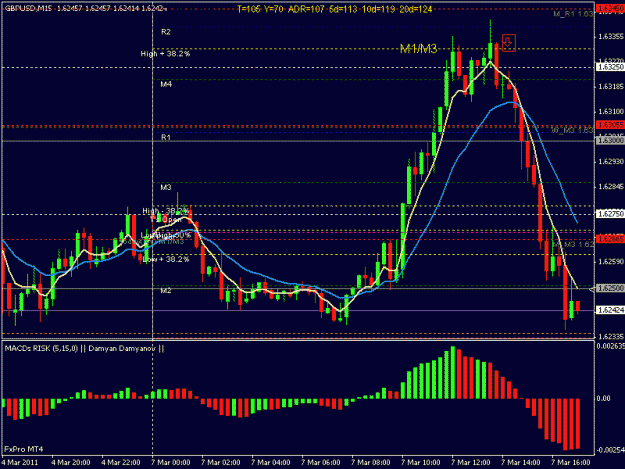This screenshot has height=469, width=625.
Task: Click the 1.62500 price level tag
Action: coord(610,288)
